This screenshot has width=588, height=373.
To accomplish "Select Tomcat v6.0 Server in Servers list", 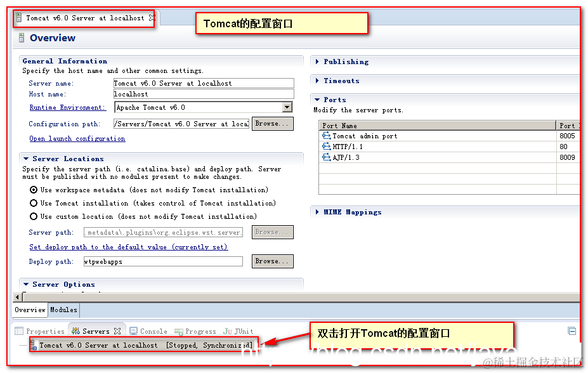I will pos(143,345).
